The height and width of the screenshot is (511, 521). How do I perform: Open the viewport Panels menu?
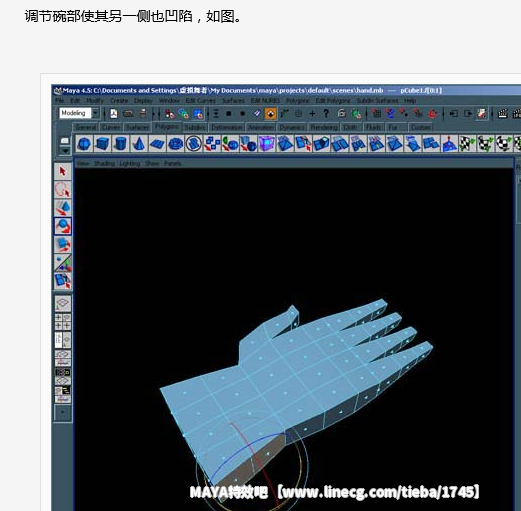173,163
